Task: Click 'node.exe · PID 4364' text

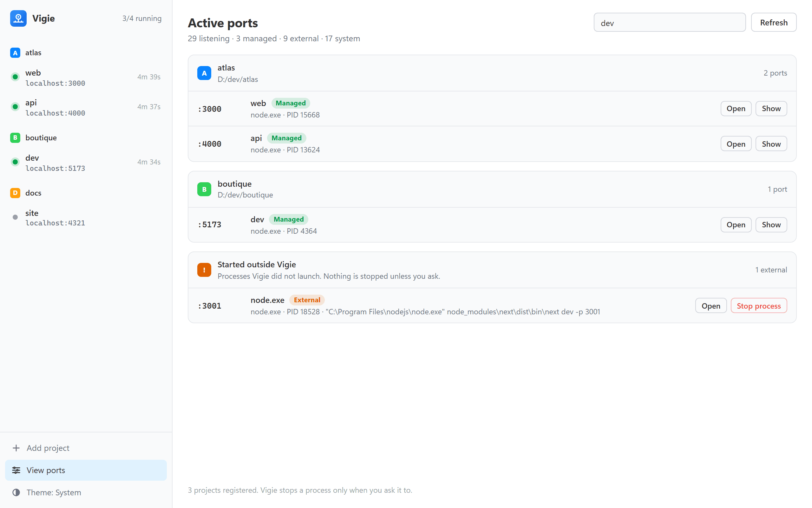Action: click(284, 231)
